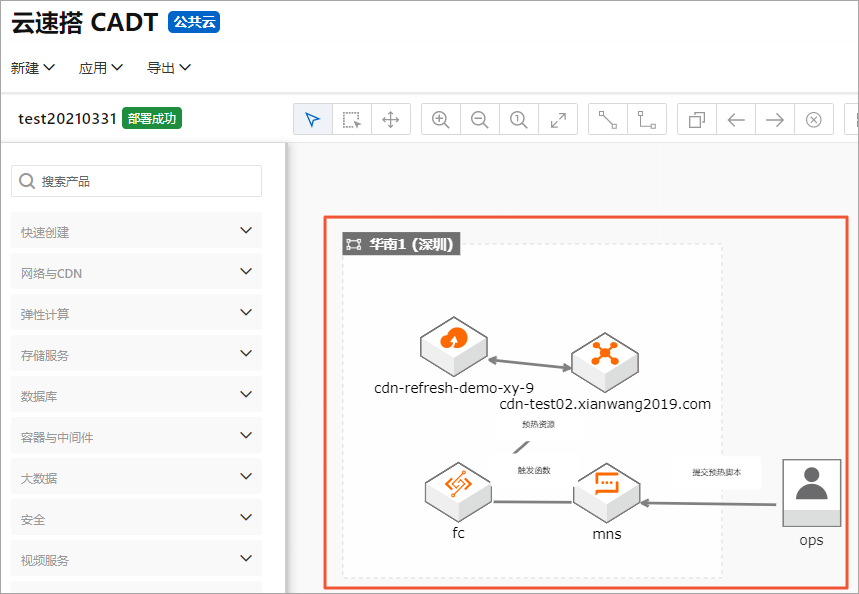The image size is (859, 594).
Task: Activate the marquee area select tool
Action: [352, 119]
